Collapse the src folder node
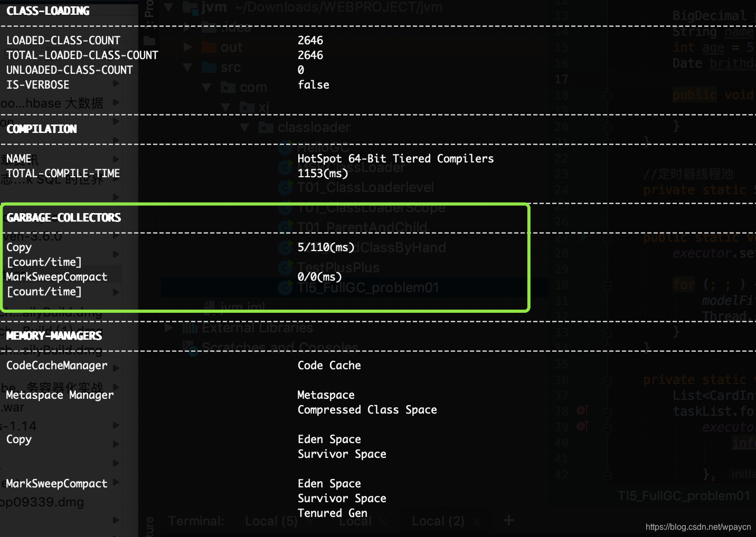Image resolution: width=756 pixels, height=537 pixels. tap(187, 68)
